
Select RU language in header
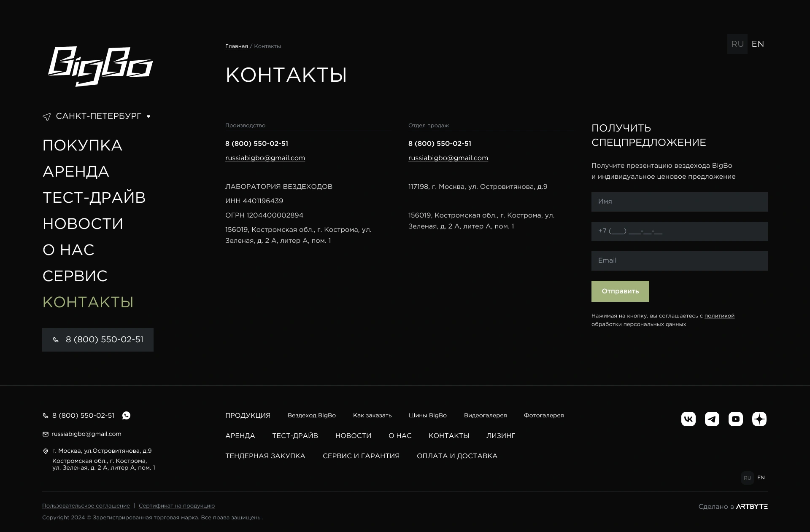pos(737,44)
